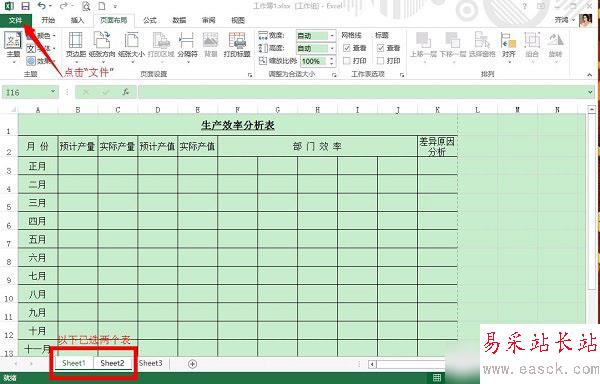
Task: Open the File (文件) tab
Action: (x=15, y=20)
